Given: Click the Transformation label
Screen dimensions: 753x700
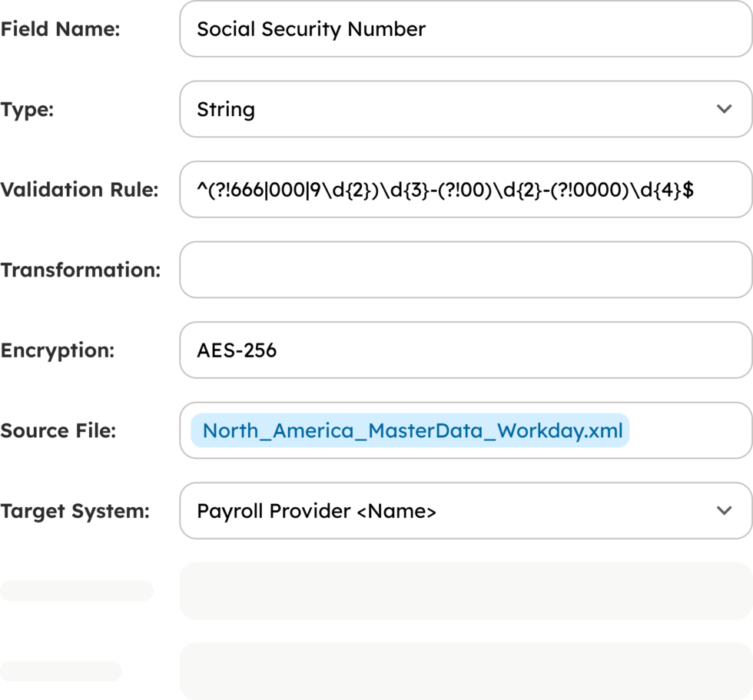Looking at the screenshot, I should 81,270.
